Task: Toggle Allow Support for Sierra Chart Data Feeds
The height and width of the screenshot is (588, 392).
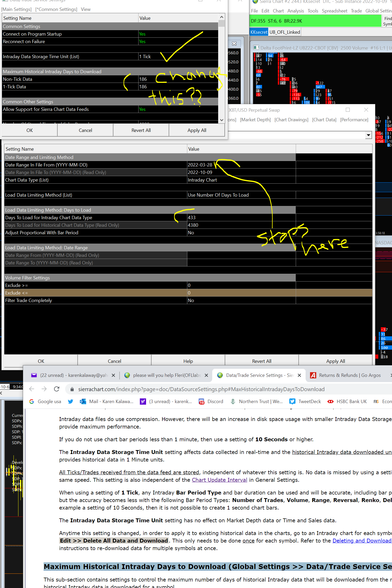Action: coord(178,109)
